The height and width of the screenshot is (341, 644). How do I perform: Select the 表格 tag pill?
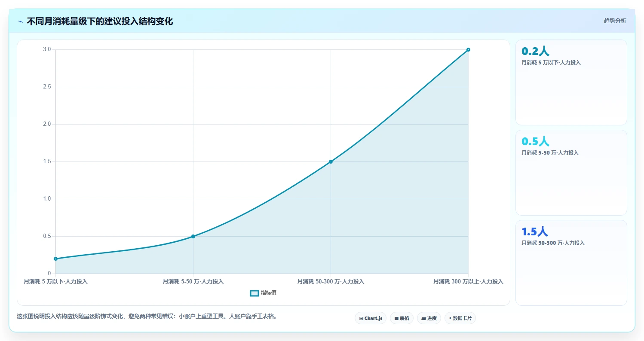pos(402,318)
